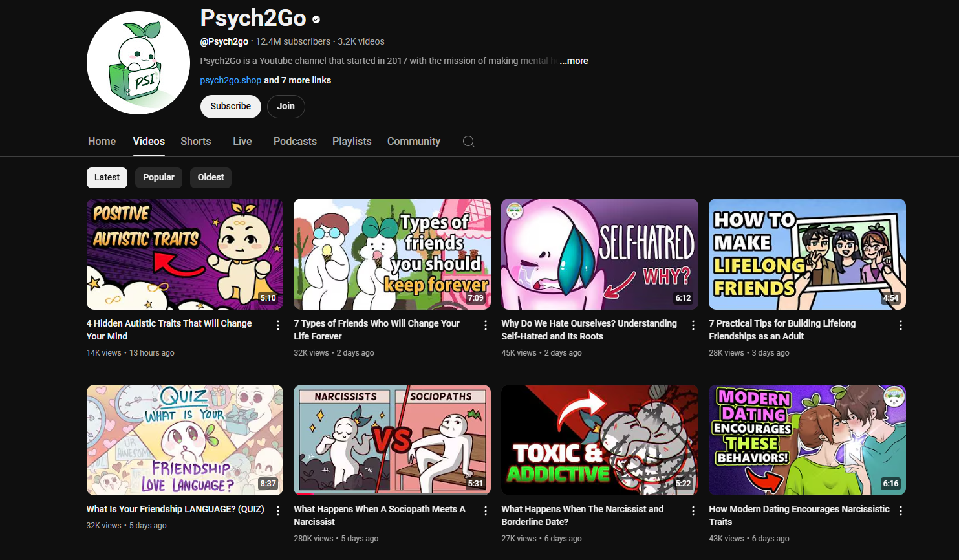Subscribe to the Psych2Go channel
The width and height of the screenshot is (959, 560).
pyautogui.click(x=231, y=106)
